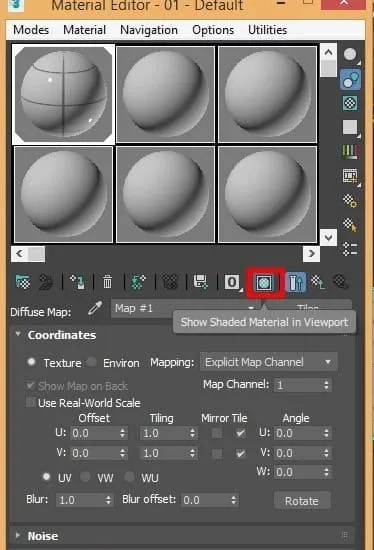The width and height of the screenshot is (374, 550).
Task: Click the Material ID Channel icon
Action: point(232,282)
